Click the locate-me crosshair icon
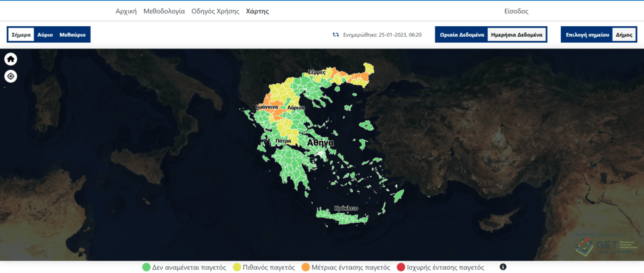This screenshot has width=644, height=273. click(x=11, y=76)
